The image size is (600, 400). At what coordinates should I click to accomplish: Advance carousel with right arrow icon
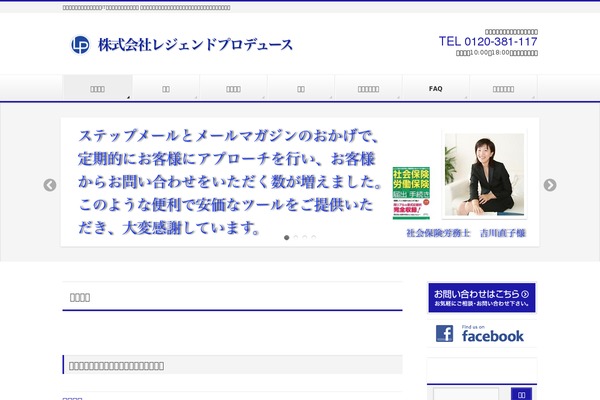tap(550, 185)
